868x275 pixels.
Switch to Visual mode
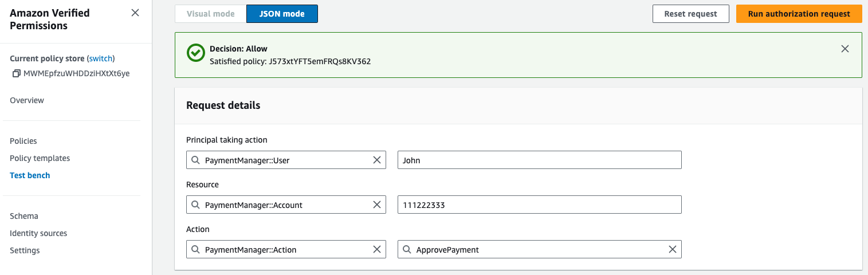coord(210,14)
